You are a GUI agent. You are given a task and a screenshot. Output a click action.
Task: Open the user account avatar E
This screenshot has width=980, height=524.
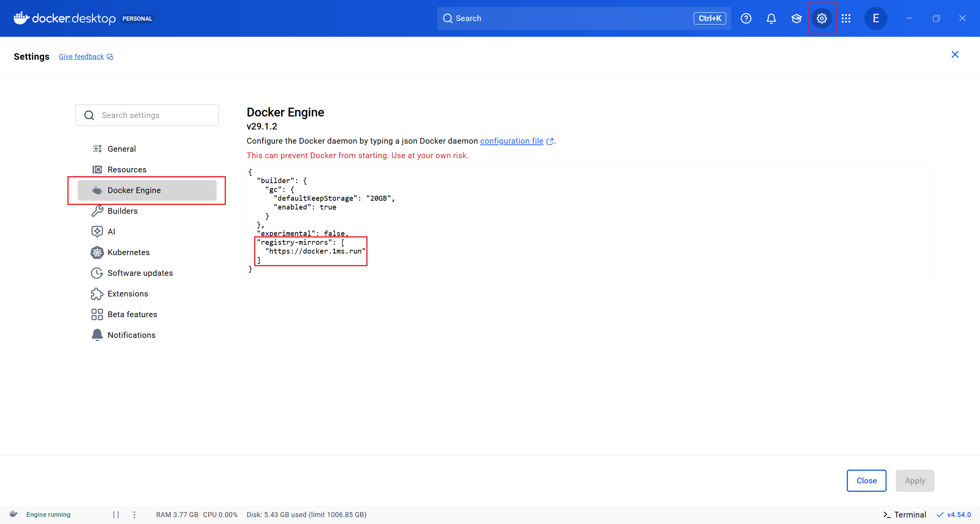875,18
